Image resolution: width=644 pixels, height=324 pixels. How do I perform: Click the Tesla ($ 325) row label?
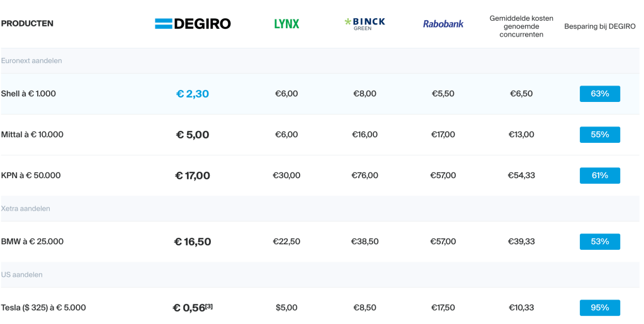point(43,308)
